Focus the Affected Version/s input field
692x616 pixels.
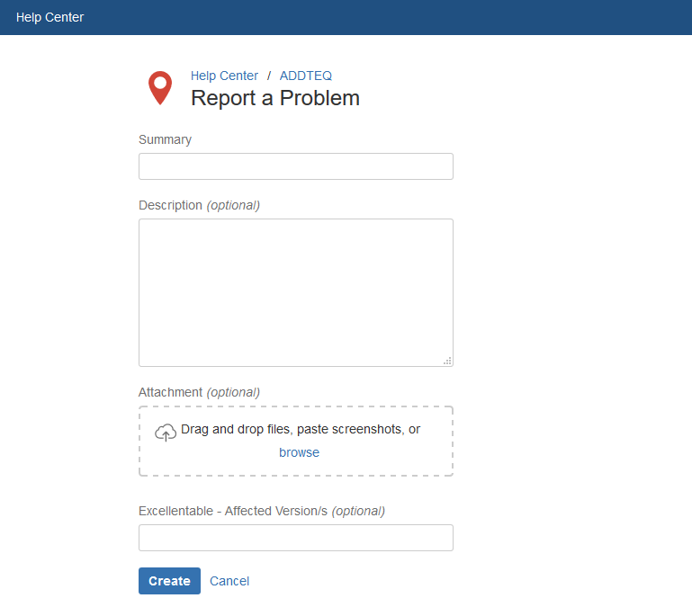pos(296,538)
